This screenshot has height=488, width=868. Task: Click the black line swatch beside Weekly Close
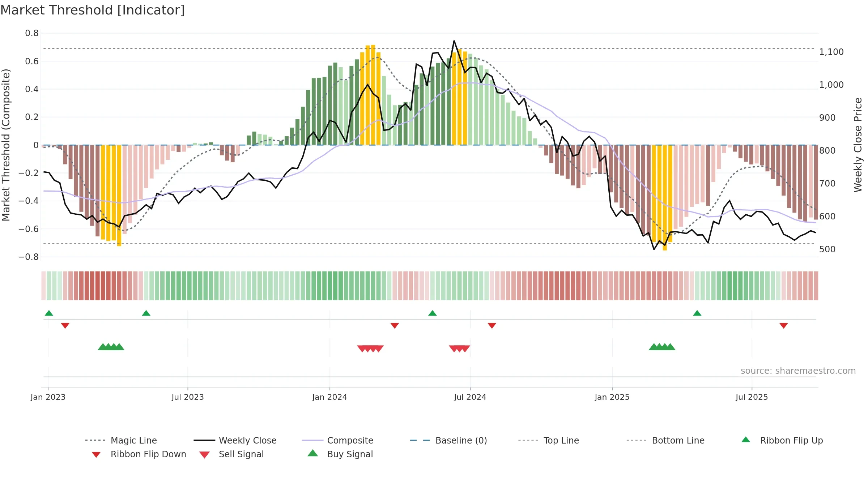point(204,440)
